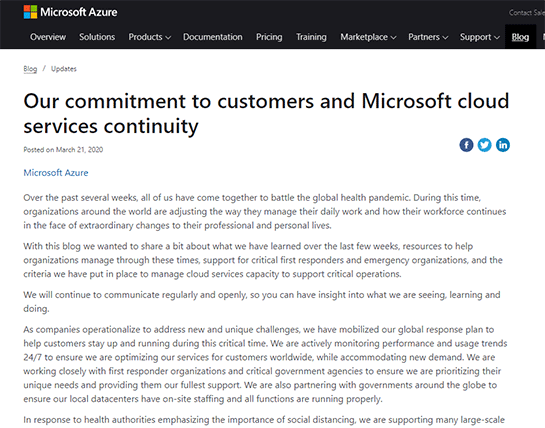
Task: Click the Blog breadcrumb link
Action: tap(30, 69)
